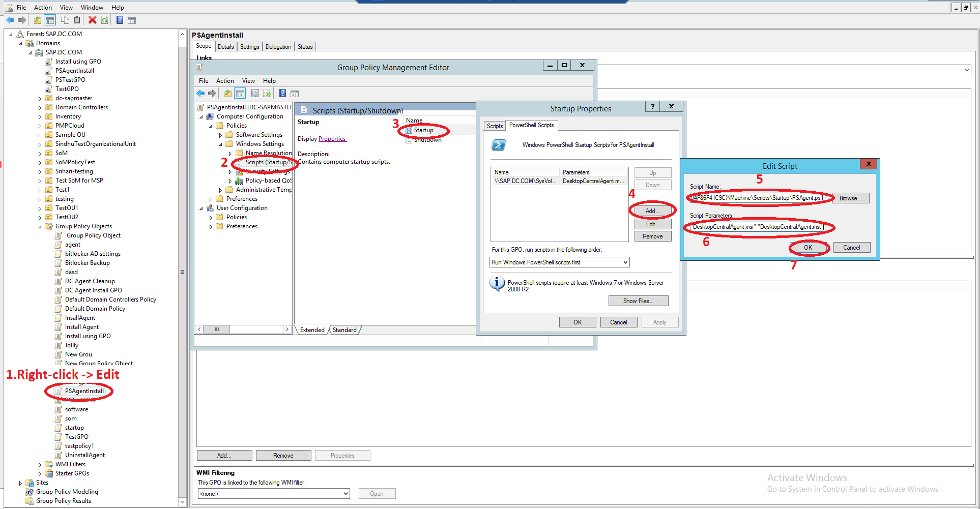Click OK in the Edit Script dialog
This screenshot has width=980, height=509.
[x=808, y=248]
